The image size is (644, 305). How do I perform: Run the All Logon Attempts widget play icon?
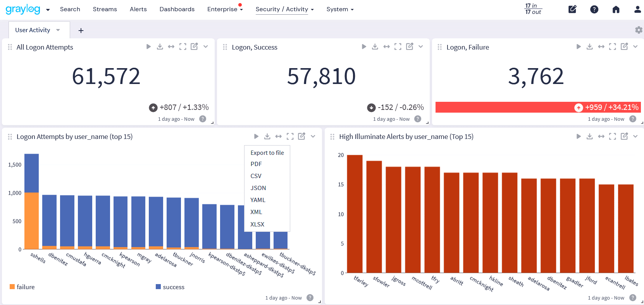point(148,47)
